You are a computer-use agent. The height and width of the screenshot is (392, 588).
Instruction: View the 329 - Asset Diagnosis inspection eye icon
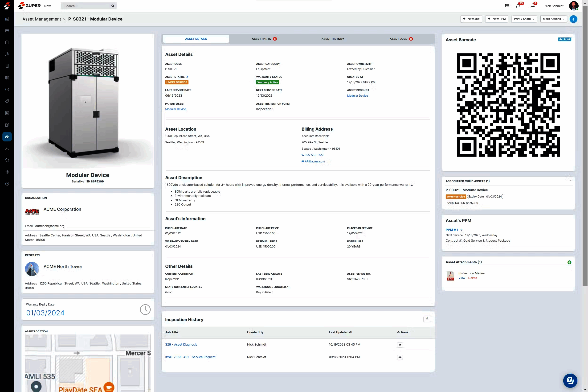(400, 345)
